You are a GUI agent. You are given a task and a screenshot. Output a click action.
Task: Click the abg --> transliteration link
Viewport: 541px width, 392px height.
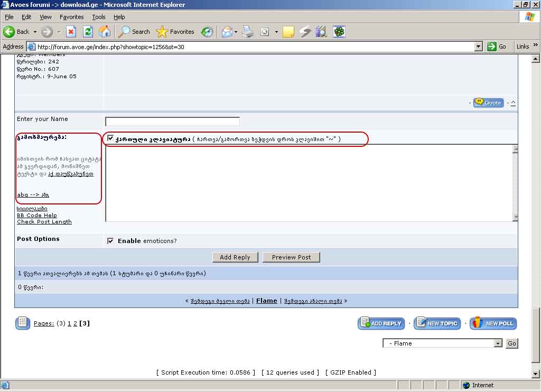[33, 194]
